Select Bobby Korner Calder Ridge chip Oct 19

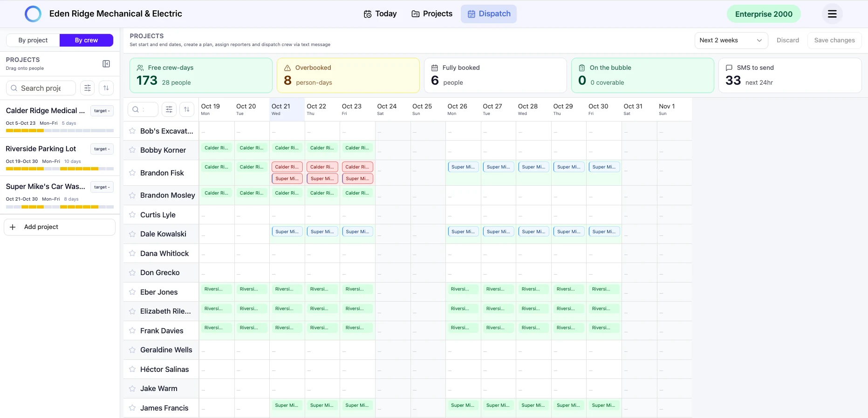click(216, 148)
